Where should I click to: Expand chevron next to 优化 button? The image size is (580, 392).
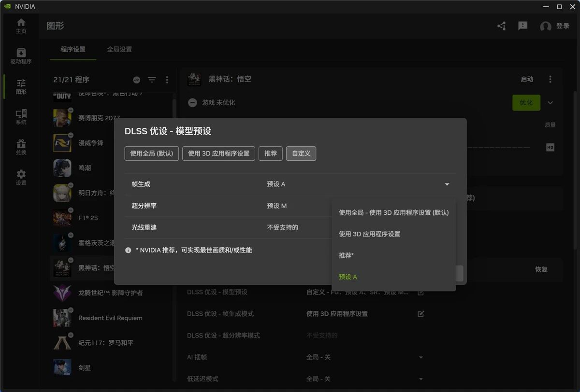coord(550,102)
